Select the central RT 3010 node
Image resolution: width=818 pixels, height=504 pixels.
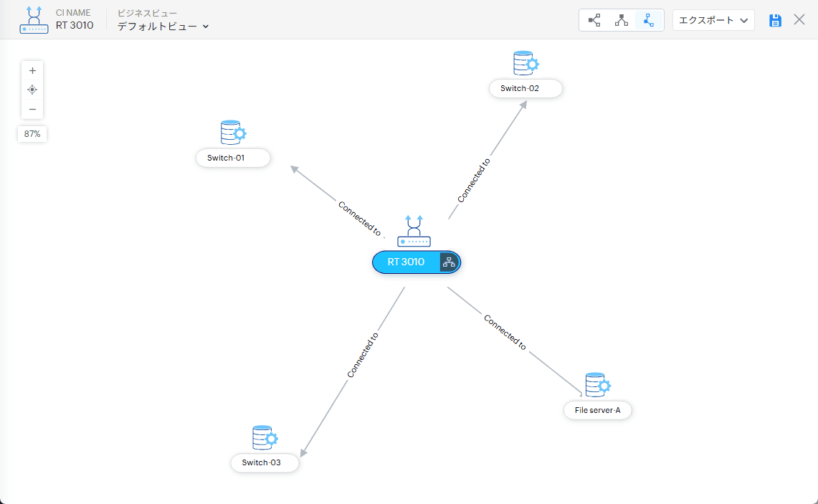tap(406, 262)
